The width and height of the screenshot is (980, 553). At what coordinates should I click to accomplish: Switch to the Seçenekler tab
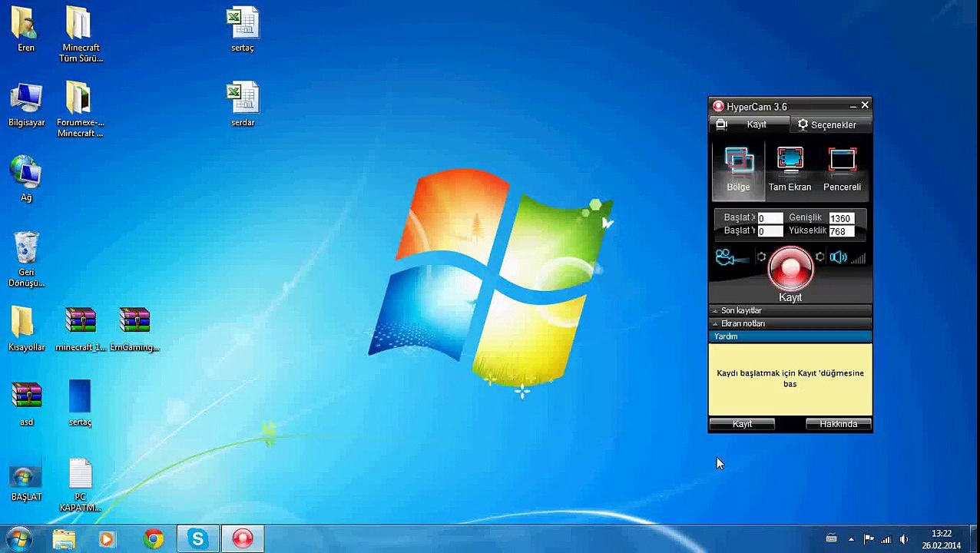tap(830, 124)
